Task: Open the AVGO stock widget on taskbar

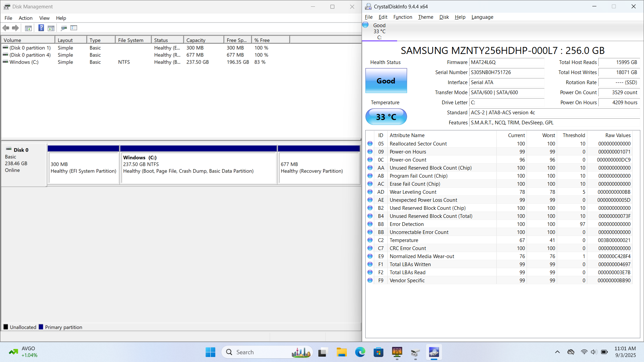Action: tap(23, 352)
